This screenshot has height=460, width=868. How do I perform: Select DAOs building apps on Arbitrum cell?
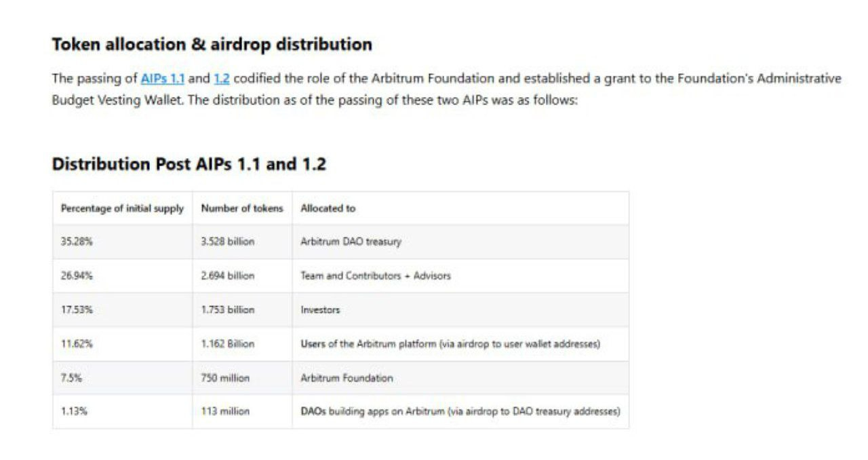point(460,412)
